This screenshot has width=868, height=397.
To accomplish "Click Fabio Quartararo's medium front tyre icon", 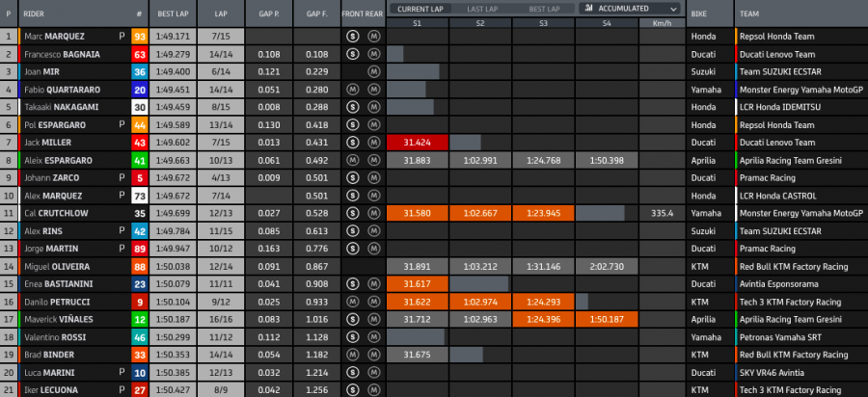I will pyautogui.click(x=353, y=90).
